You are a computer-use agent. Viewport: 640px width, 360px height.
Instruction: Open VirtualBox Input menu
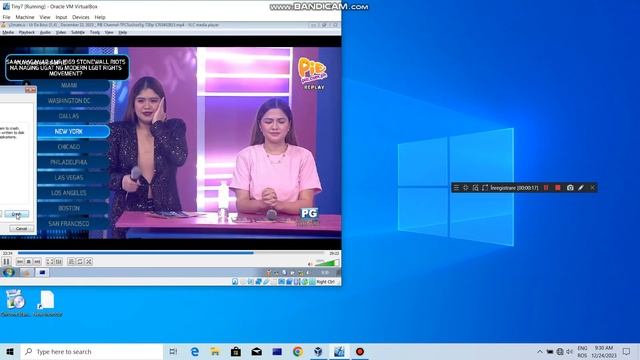tap(61, 17)
